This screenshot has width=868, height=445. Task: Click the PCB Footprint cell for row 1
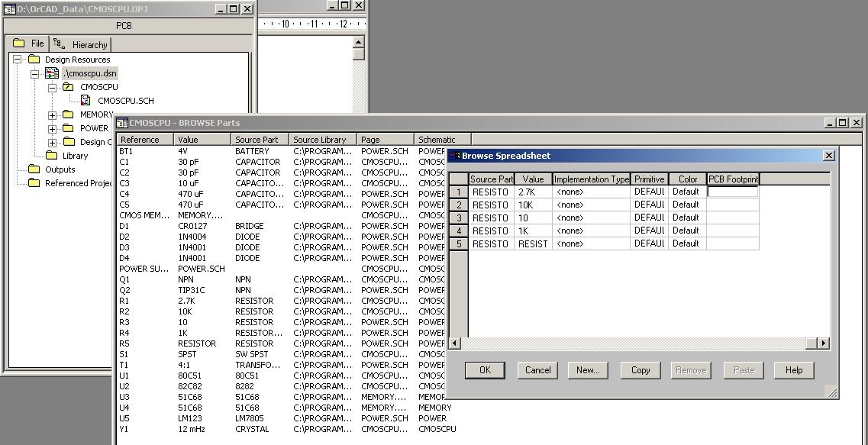(732, 192)
